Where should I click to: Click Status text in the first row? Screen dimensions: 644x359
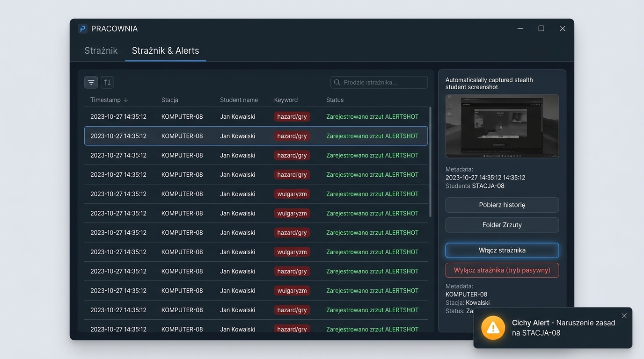[x=373, y=117]
